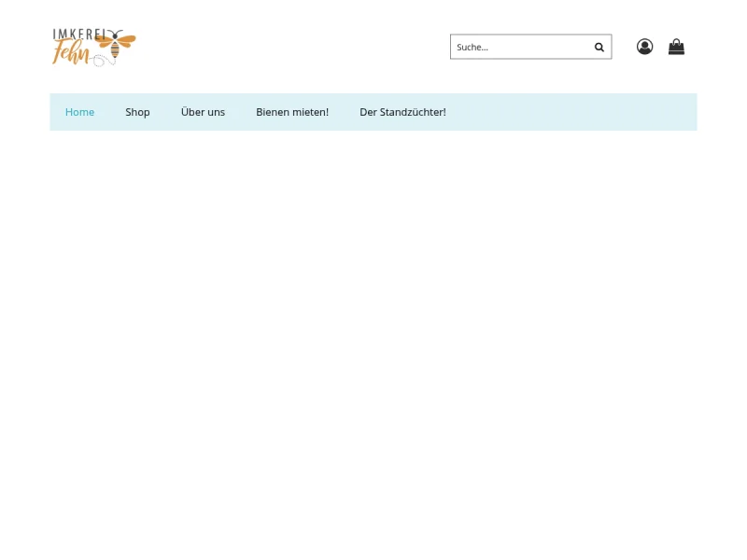Click the Imkerei Fehn logo

93,47
